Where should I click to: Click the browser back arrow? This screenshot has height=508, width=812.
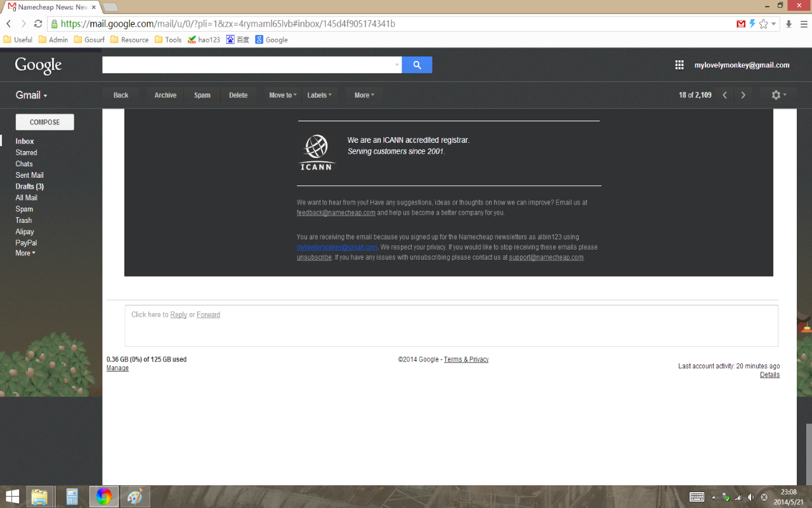click(9, 23)
